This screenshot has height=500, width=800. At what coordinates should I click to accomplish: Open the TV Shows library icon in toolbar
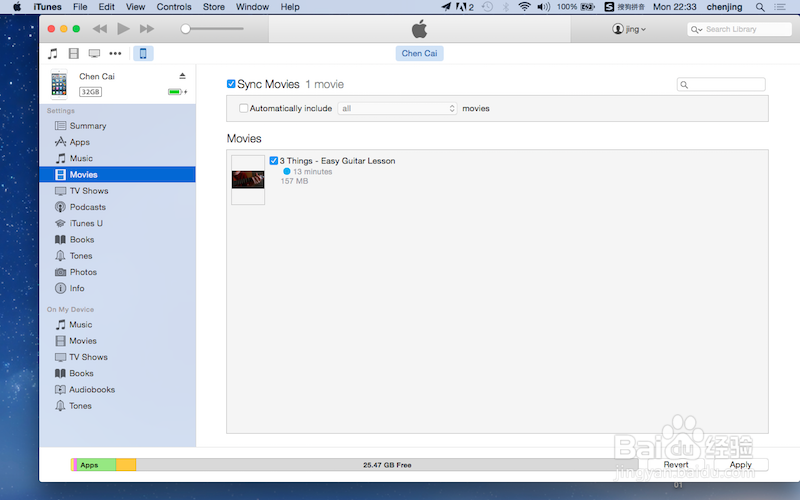(94, 54)
